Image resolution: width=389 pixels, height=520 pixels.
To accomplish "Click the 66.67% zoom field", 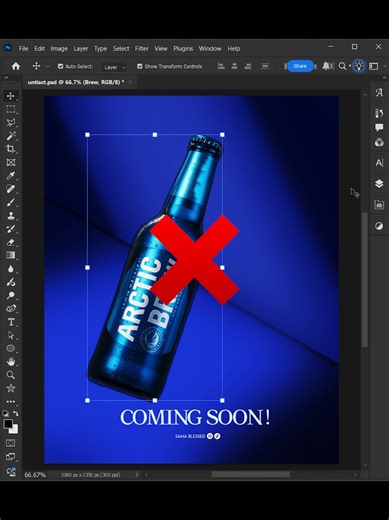I will click(x=35, y=475).
